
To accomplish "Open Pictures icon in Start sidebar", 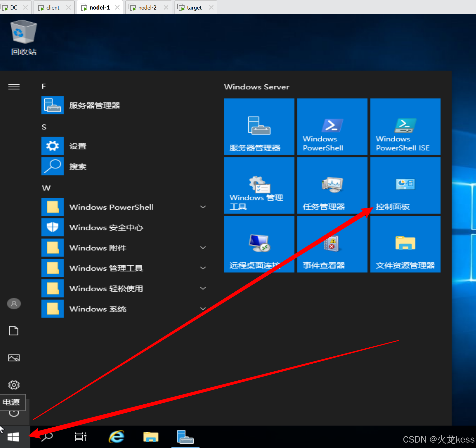I will click(x=14, y=358).
